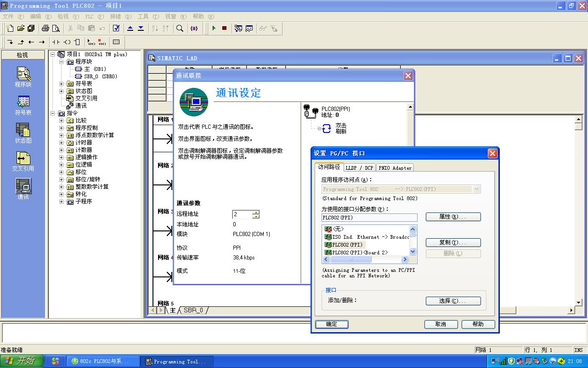
Task: Insert a box using ladder toolbar icon
Action: 77,42
